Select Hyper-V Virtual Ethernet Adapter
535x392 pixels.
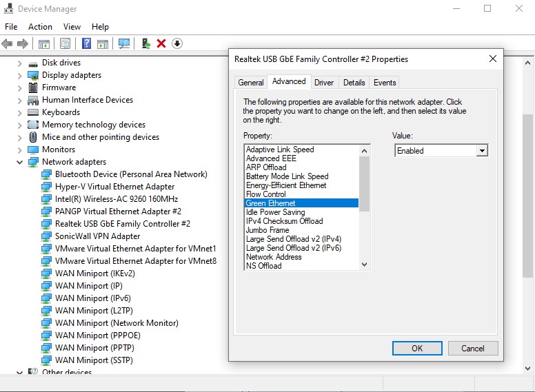(114, 187)
